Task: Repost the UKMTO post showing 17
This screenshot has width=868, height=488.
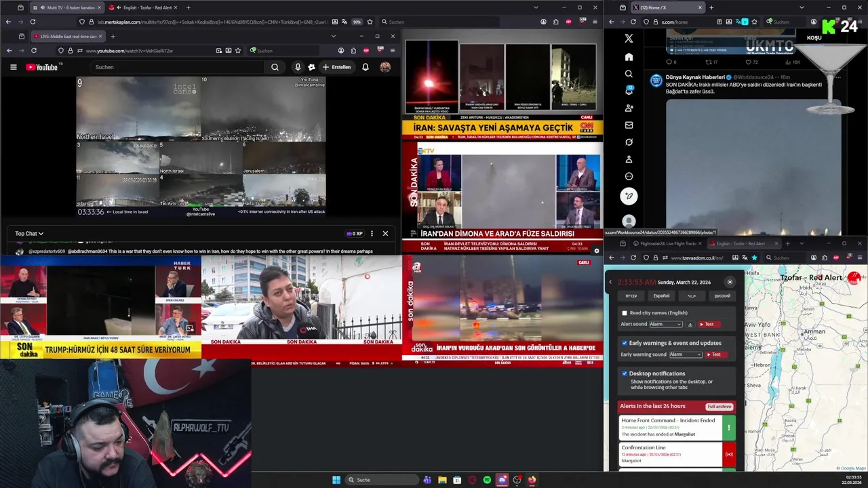Action: click(x=711, y=62)
